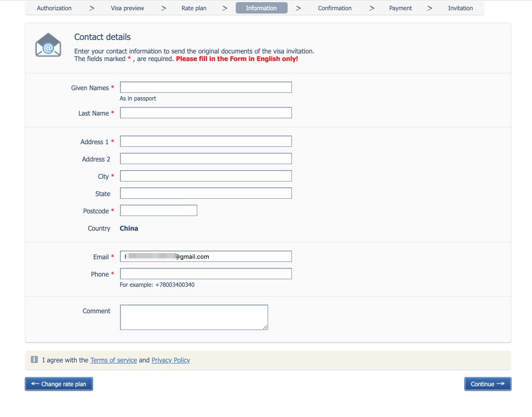Select the Invitation step
The image size is (532, 417).
coord(460,8)
